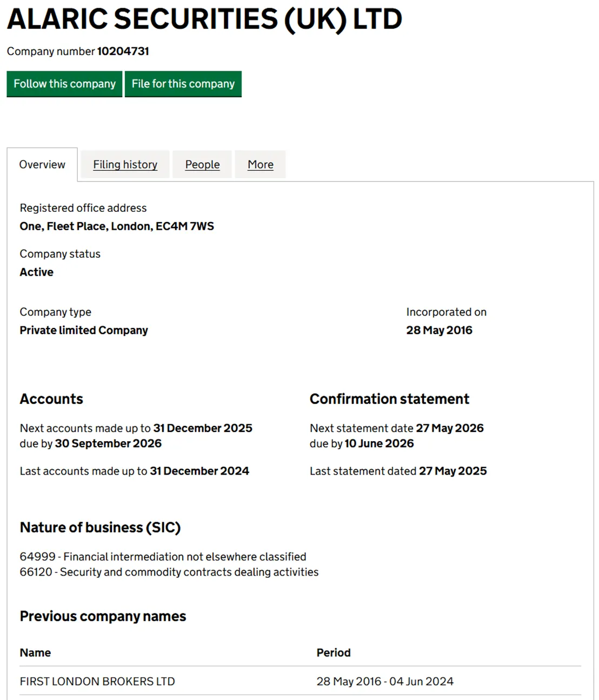Switch to the Filing history tab

[125, 164]
